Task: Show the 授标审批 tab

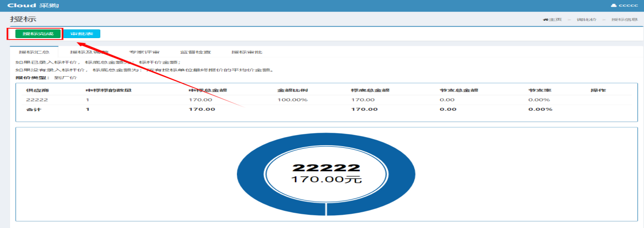Action: 247,52
